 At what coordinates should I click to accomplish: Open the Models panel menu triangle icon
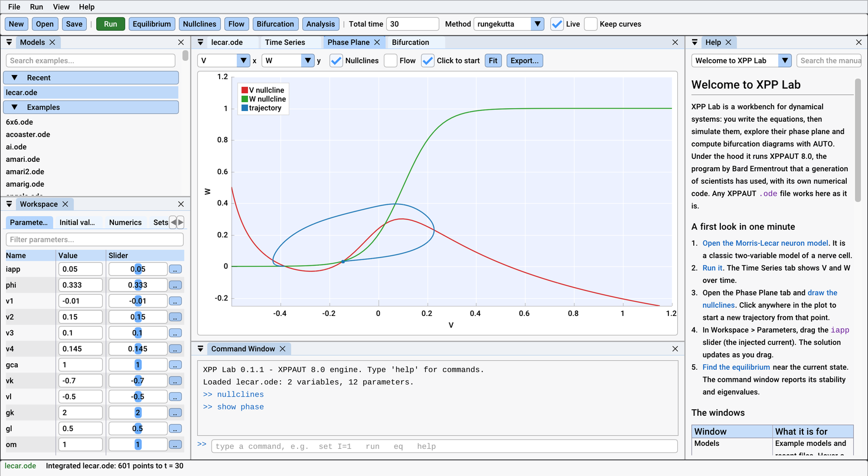9,43
